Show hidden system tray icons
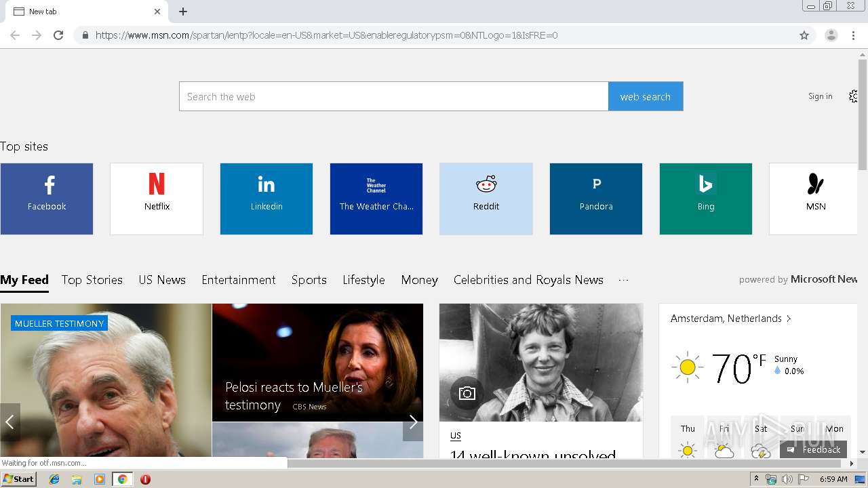The height and width of the screenshot is (488, 868). coord(756,479)
